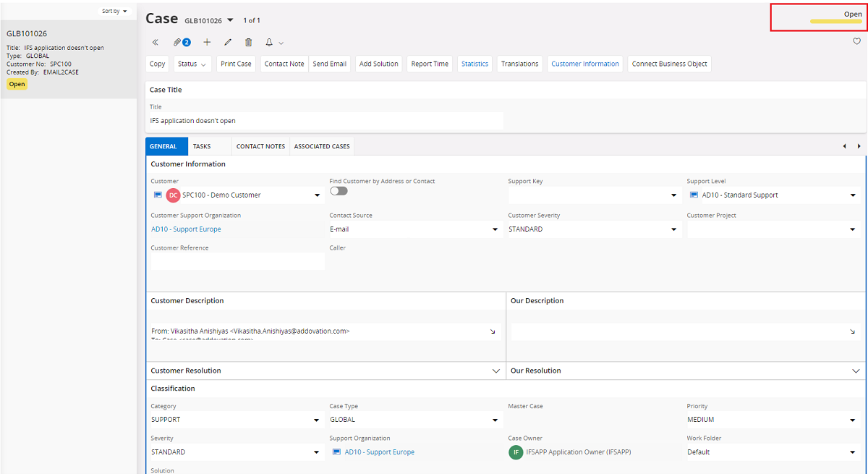This screenshot has height=474, width=868.
Task: Collapse the panel with double-chevron icon
Action: pos(155,43)
